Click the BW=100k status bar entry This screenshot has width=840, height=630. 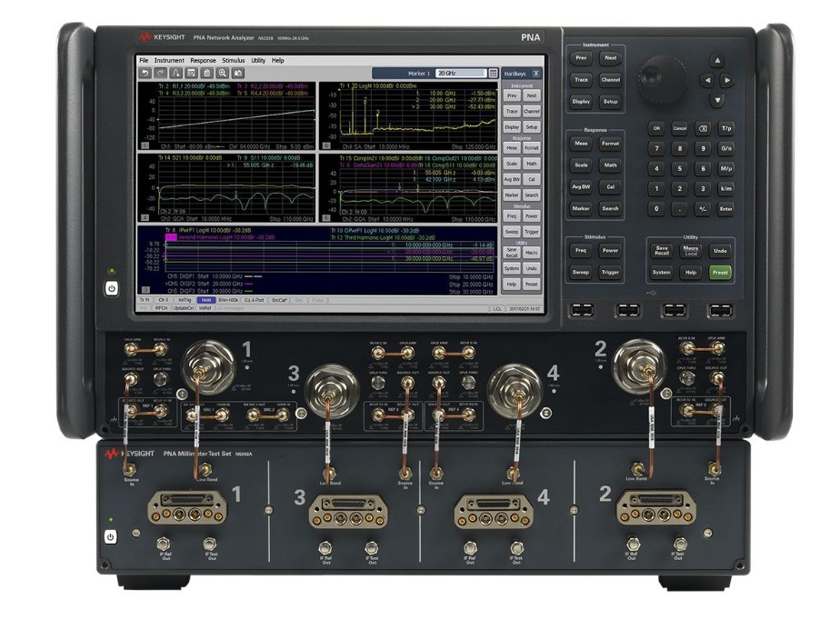pyautogui.click(x=228, y=301)
